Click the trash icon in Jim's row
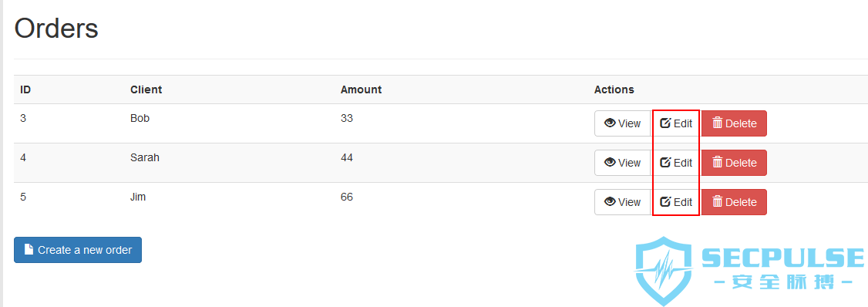 718,202
